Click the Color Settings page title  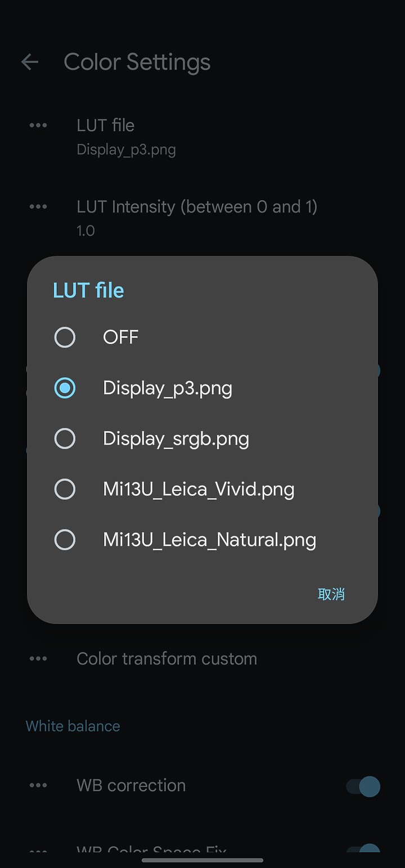[x=137, y=62]
